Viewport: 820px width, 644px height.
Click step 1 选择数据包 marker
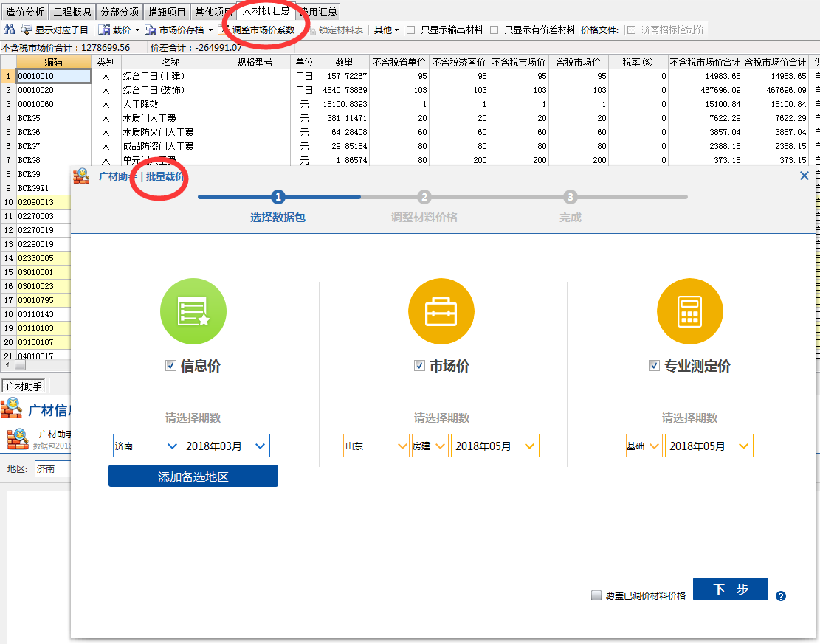pyautogui.click(x=278, y=197)
